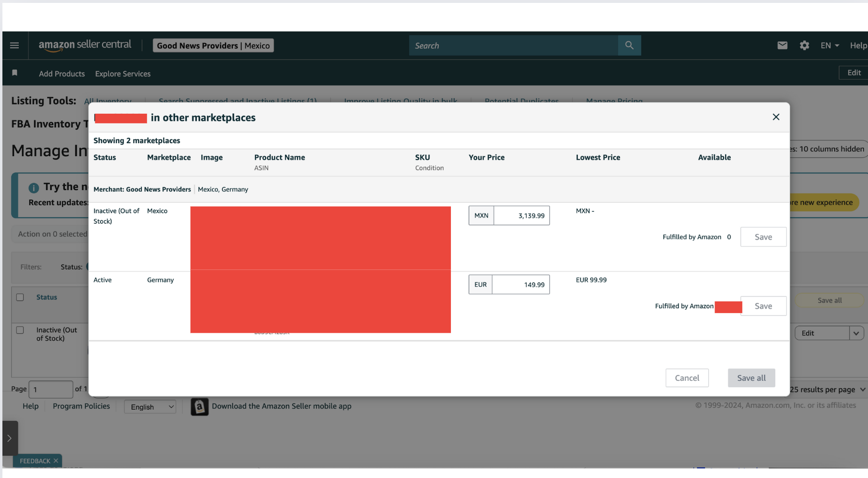Click the bookmark icon in the nav bar

[15, 73]
